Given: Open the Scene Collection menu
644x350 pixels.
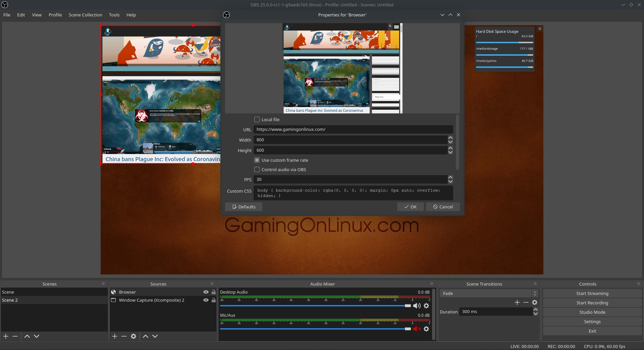Looking at the screenshot, I should click(x=86, y=15).
